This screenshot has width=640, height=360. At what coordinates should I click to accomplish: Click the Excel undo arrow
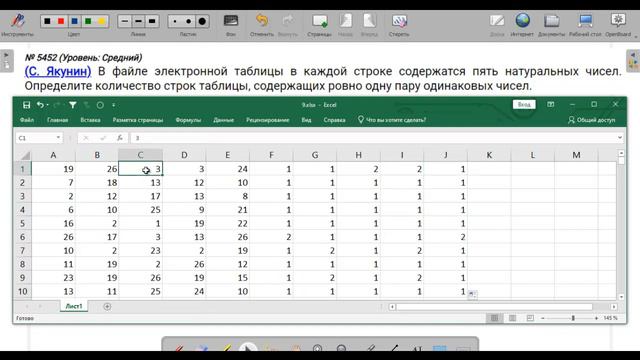pyautogui.click(x=40, y=105)
